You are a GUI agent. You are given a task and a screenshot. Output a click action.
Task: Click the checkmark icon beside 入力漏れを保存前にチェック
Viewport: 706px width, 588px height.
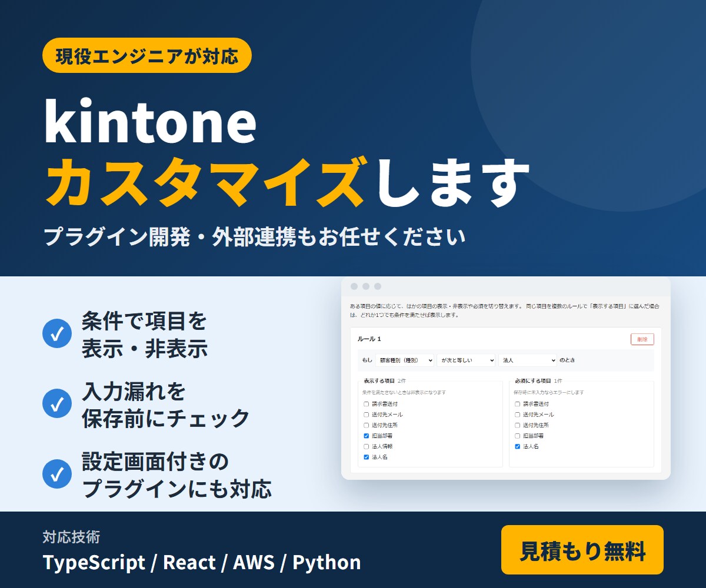pyautogui.click(x=57, y=403)
